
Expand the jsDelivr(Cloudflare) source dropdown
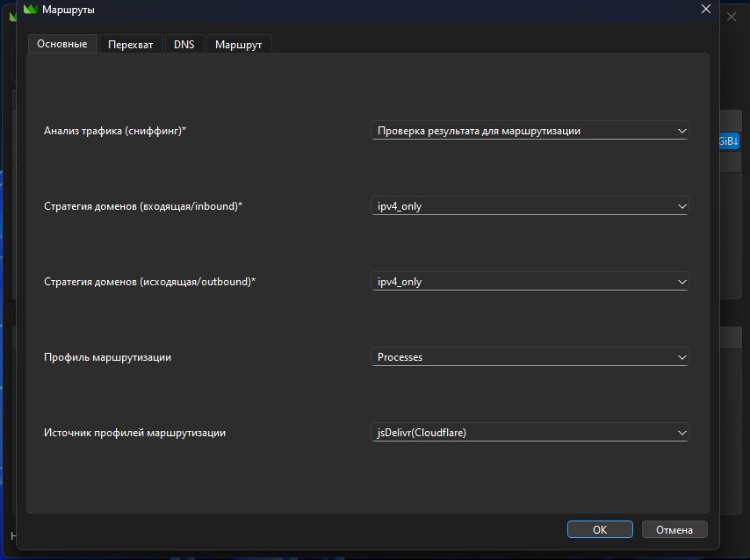click(530, 433)
